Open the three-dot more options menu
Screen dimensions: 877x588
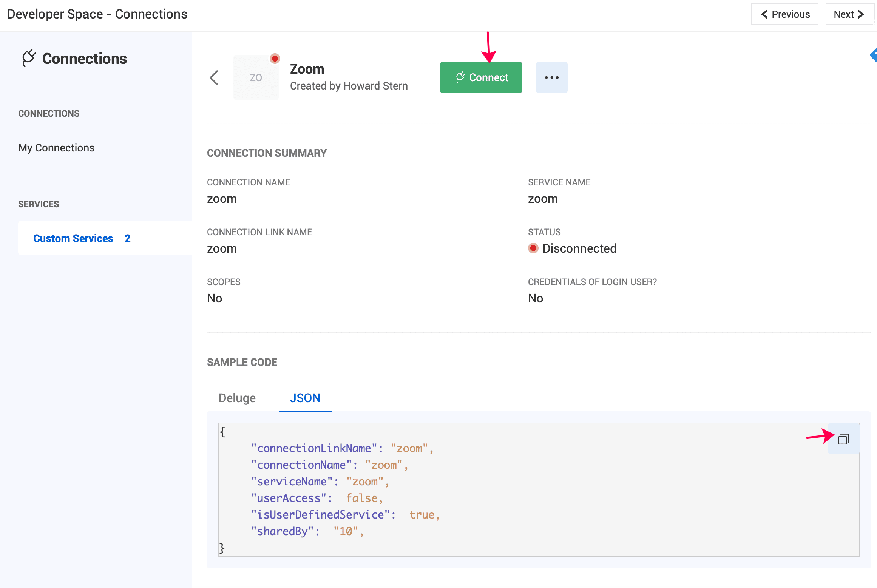click(551, 77)
